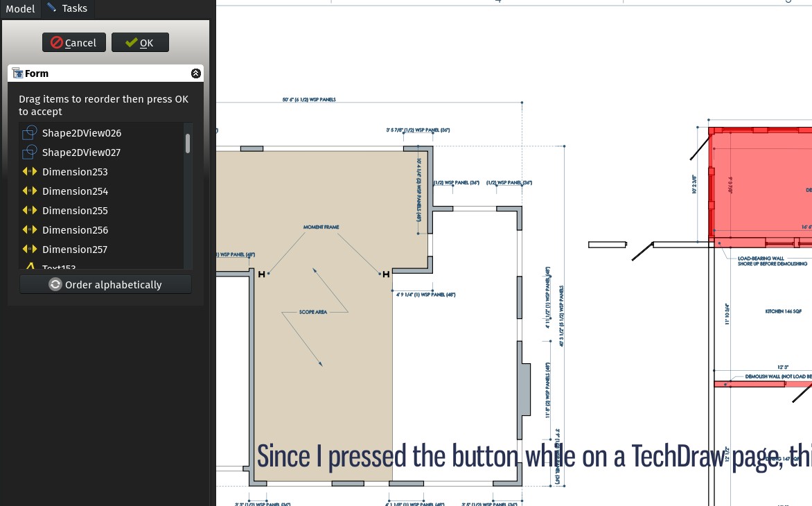Screen dimensions: 812x506
Task: Select the Dimension257 arrows icon
Action: pos(30,249)
